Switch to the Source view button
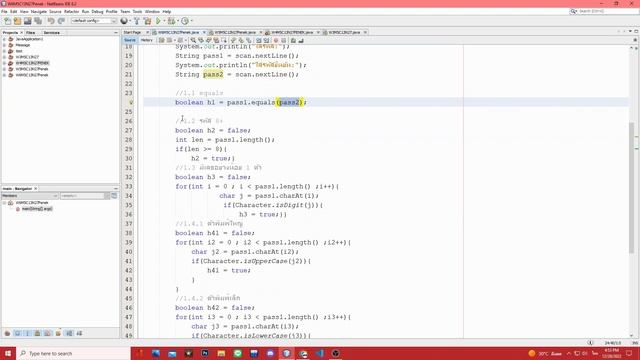Image resolution: width=640 pixels, height=360 pixels. (x=130, y=40)
